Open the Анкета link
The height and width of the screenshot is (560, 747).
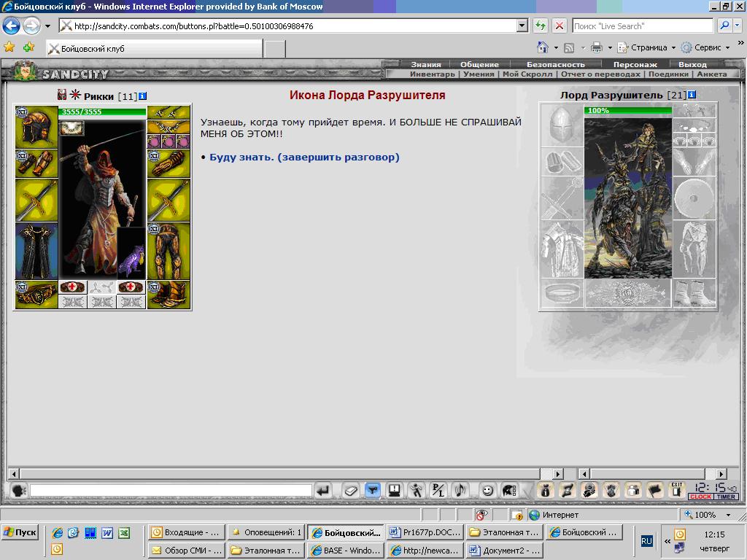tap(712, 74)
